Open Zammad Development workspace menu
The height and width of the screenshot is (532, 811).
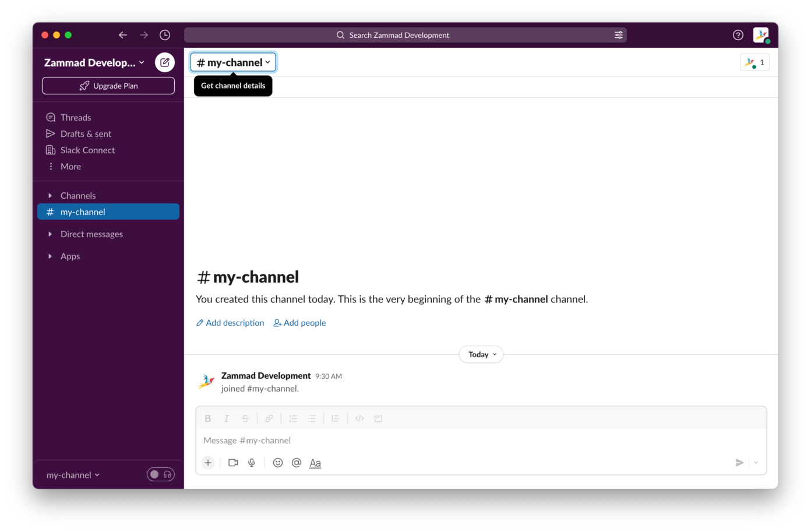(x=94, y=62)
